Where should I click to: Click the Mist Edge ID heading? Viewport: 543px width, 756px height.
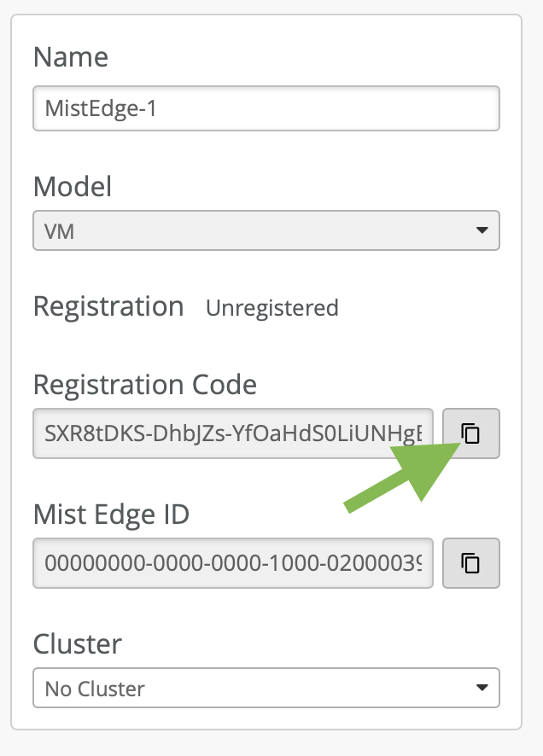111,515
